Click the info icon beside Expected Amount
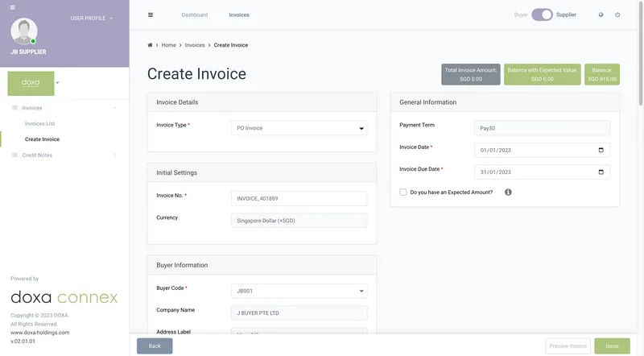This screenshot has width=644, height=356. [508, 192]
